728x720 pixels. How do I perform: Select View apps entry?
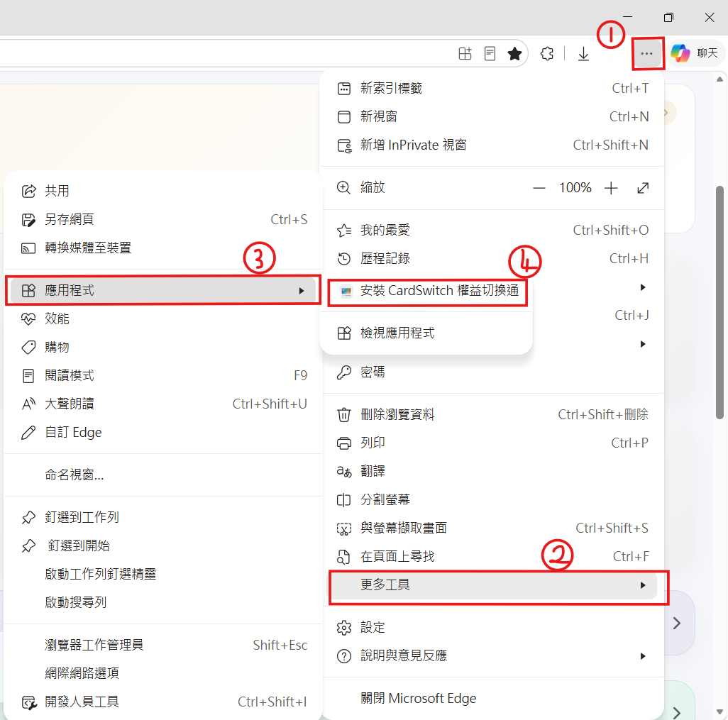click(427, 333)
